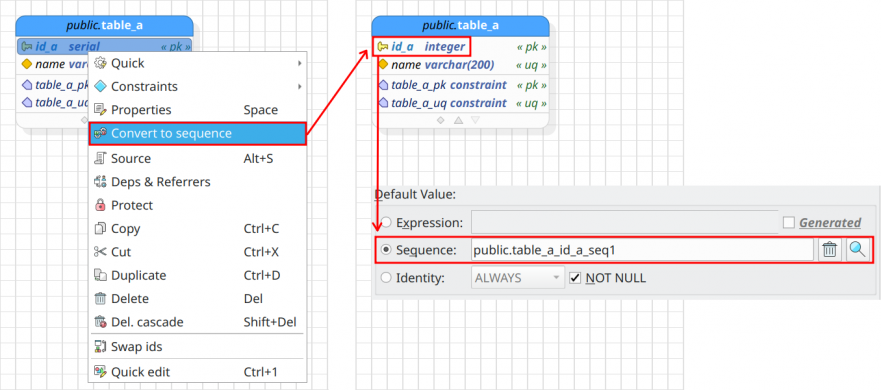Click the Deps & Referrers icon
Screen dimensions: 881x390
coord(100,182)
